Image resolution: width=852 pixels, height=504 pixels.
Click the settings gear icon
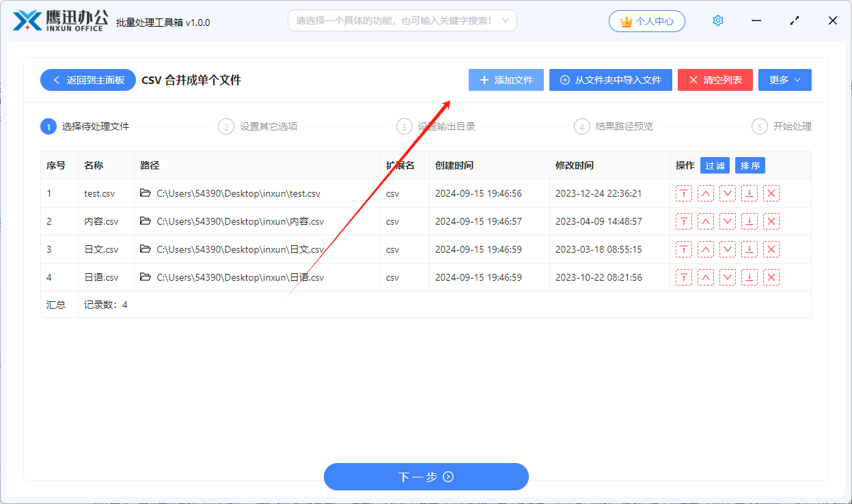tap(717, 20)
